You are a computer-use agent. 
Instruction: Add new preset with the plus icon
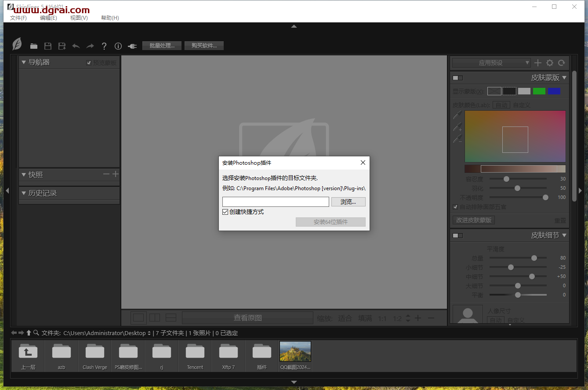click(x=538, y=63)
